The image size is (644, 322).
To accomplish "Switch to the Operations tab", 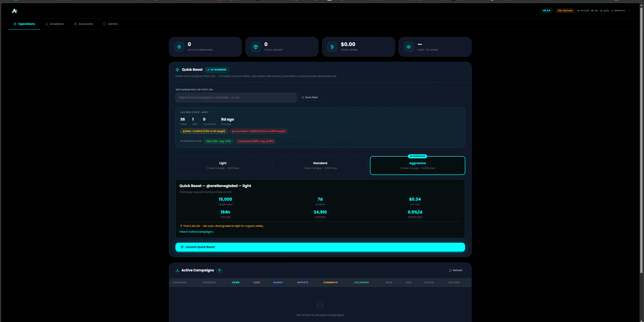I will [x=24, y=24].
